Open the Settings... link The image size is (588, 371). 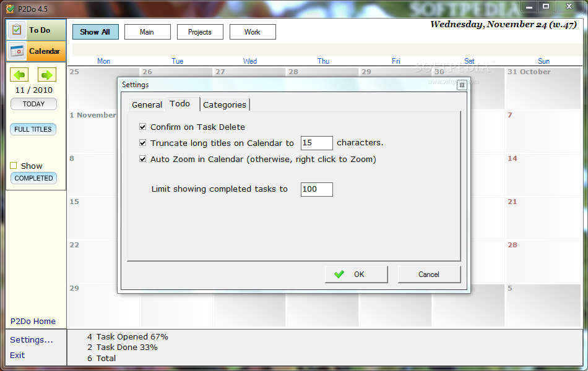(32, 340)
